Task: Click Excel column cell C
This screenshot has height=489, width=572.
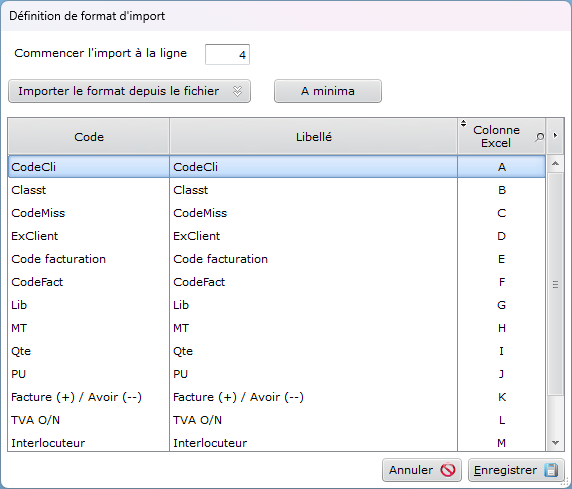Action: coord(502,213)
